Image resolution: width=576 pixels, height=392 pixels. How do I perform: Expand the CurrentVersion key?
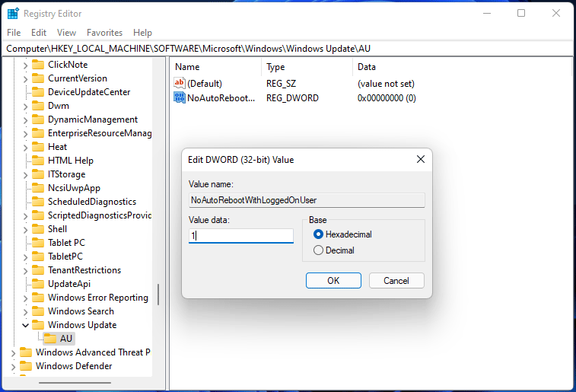tap(25, 79)
